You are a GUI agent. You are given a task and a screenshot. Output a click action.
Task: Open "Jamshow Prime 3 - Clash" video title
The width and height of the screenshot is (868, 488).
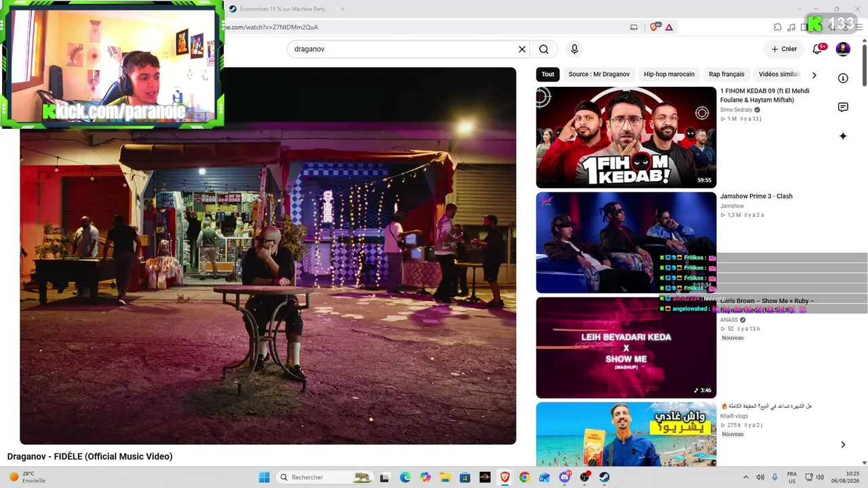(x=756, y=197)
